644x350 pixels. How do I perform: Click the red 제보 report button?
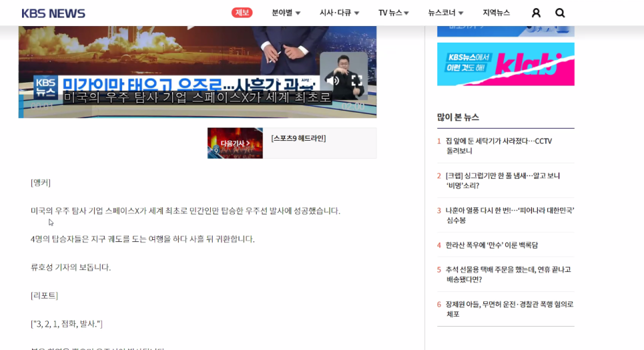(x=242, y=13)
